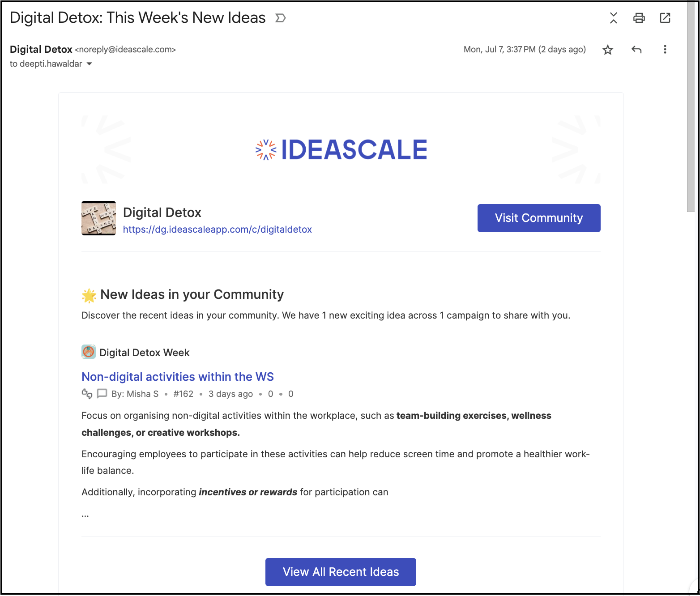This screenshot has width=700, height=596.
Task: Reply using the arrow icon
Action: click(636, 50)
